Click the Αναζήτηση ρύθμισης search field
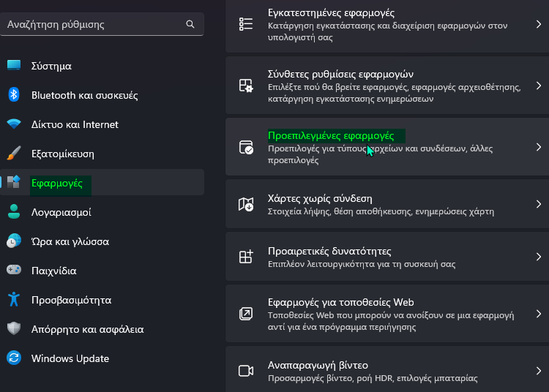549x392 pixels. [x=102, y=24]
